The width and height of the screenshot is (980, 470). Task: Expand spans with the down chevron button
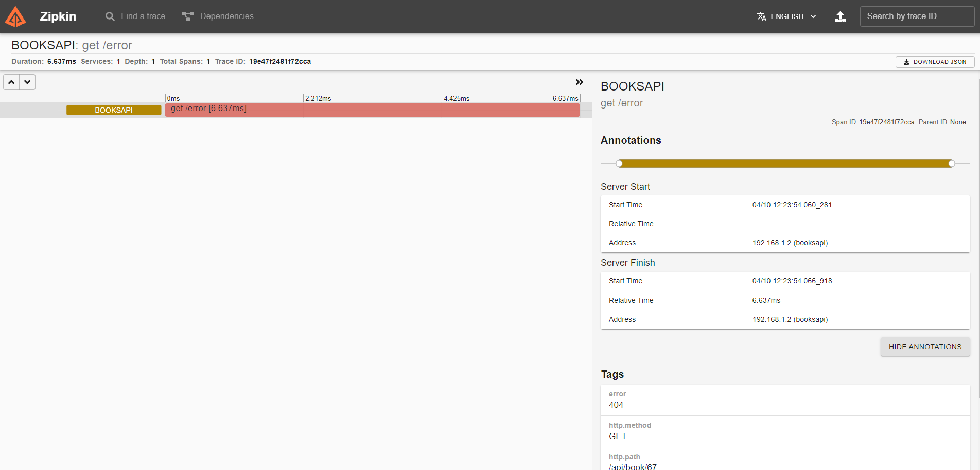click(x=27, y=82)
